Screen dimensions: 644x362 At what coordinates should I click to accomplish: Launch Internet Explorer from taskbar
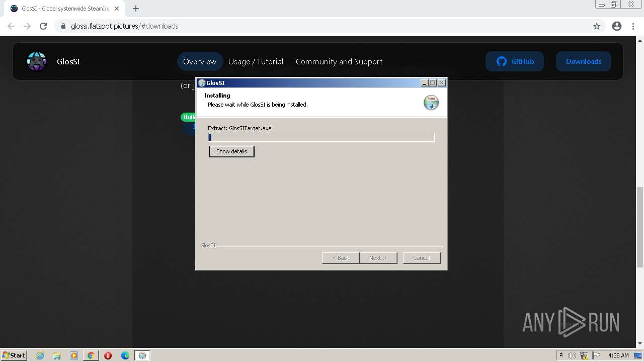tap(40, 355)
